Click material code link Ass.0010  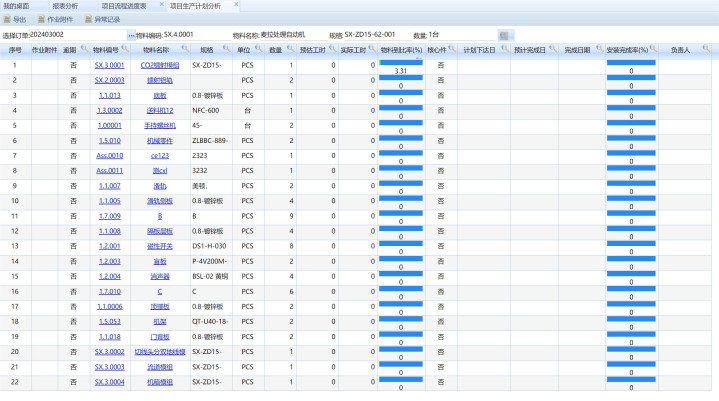109,155
